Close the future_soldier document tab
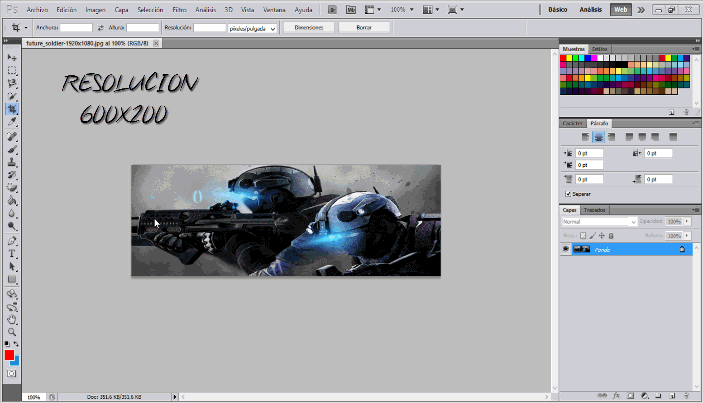703x403 pixels. [156, 43]
